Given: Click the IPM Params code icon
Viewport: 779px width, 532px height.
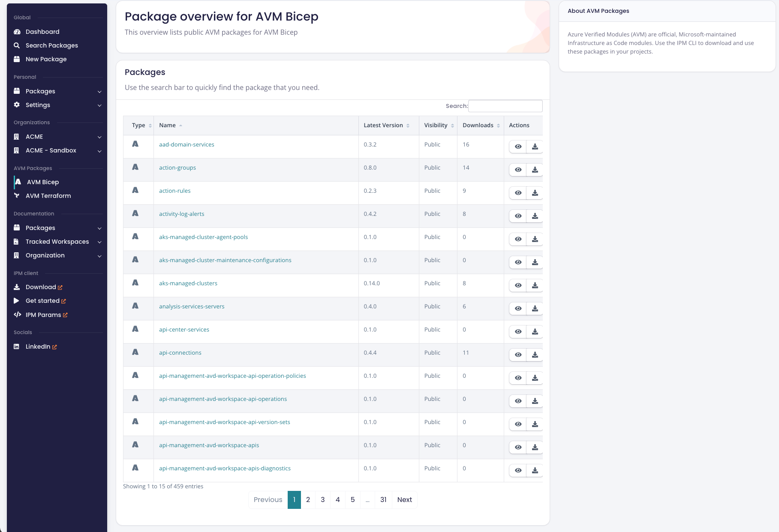Looking at the screenshot, I should click(18, 314).
